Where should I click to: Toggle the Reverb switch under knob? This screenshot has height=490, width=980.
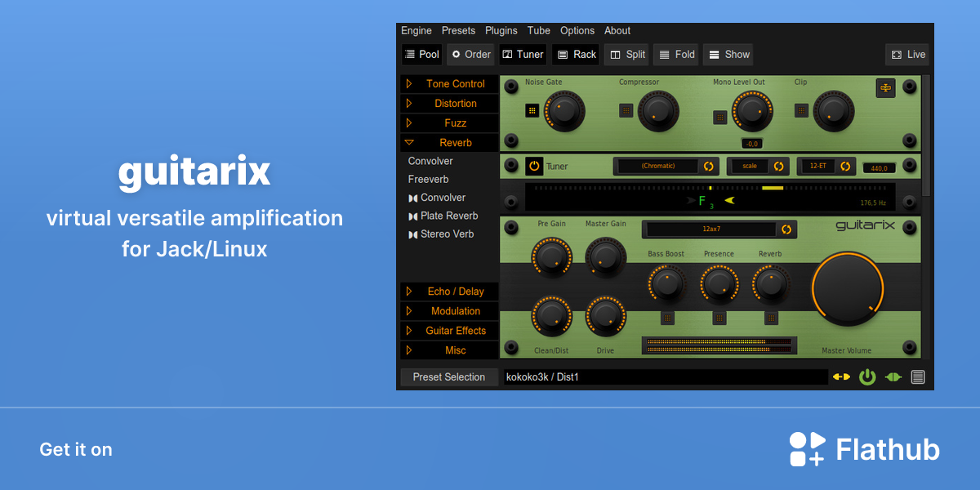tap(771, 318)
